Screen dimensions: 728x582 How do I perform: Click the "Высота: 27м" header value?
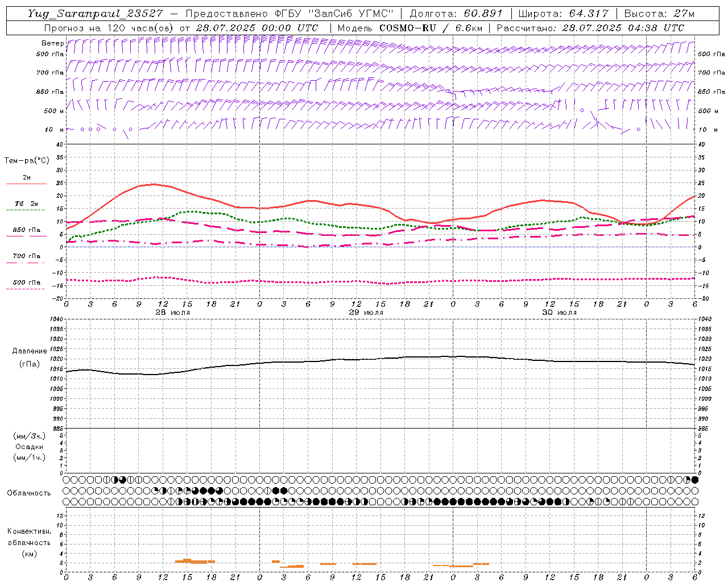point(659,14)
